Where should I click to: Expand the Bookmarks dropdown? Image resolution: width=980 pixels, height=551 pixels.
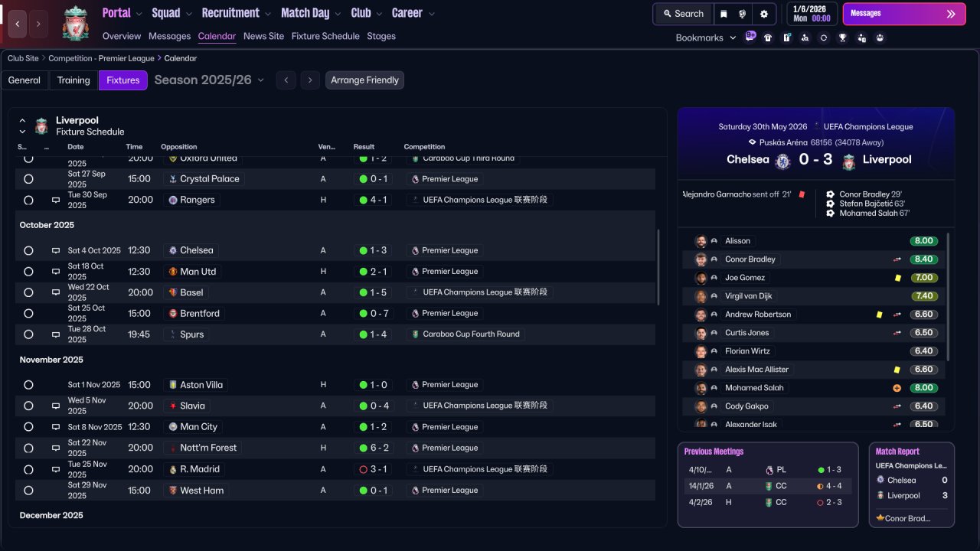[x=706, y=37]
